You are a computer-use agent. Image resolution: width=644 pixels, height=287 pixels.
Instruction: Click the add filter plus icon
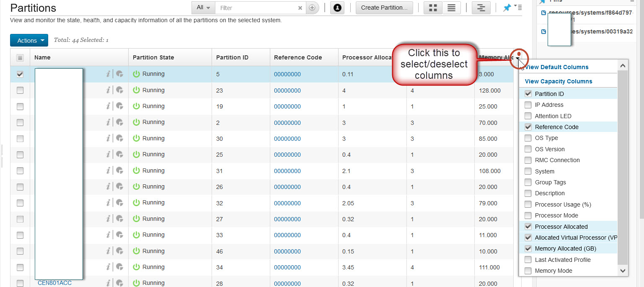pyautogui.click(x=312, y=8)
